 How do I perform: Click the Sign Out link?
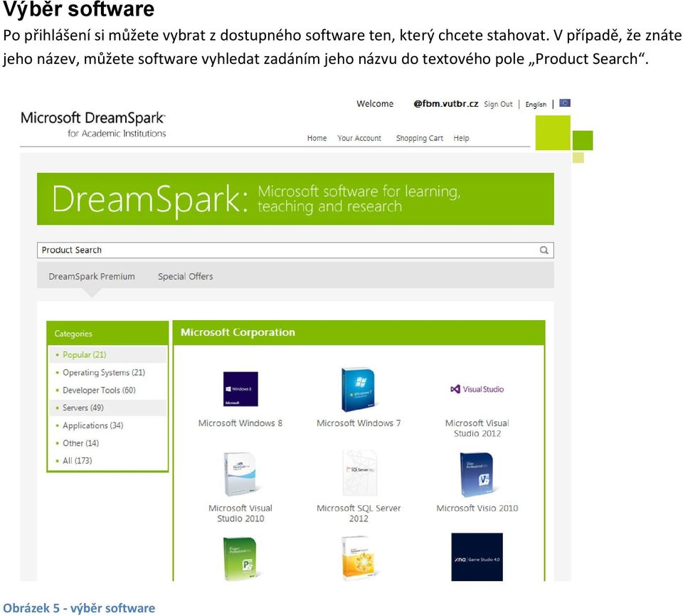click(x=498, y=104)
